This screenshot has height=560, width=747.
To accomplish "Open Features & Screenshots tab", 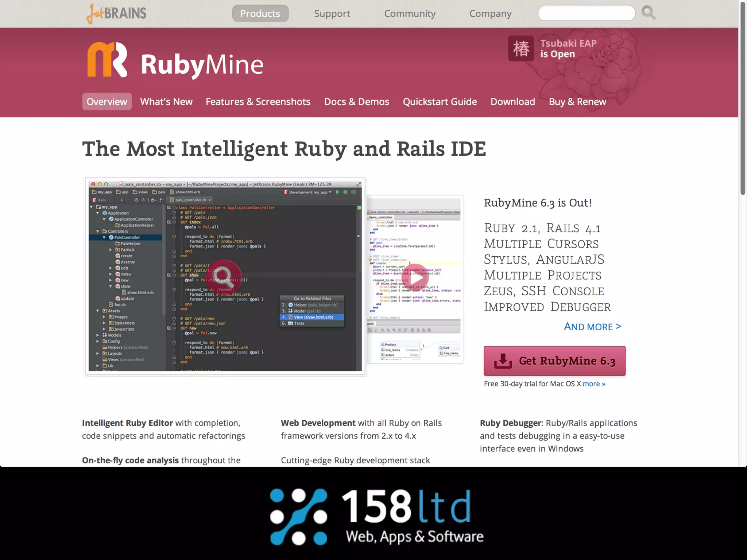I will (258, 101).
